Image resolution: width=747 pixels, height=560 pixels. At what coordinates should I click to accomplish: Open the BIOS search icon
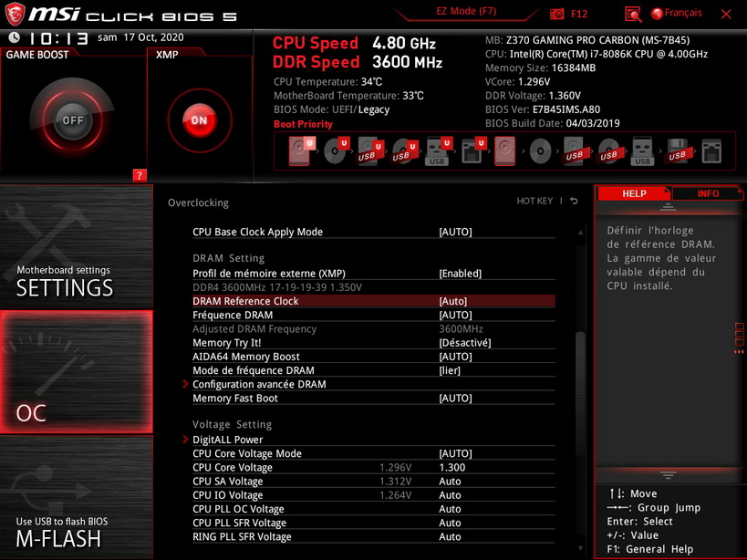click(633, 14)
